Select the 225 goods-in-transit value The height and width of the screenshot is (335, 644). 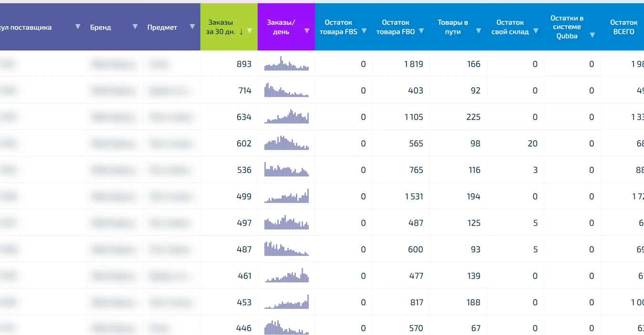click(473, 117)
